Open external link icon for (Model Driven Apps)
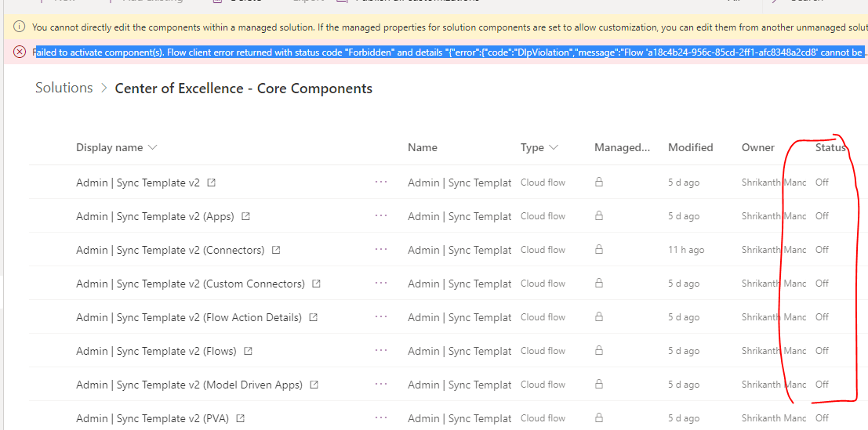 pyautogui.click(x=314, y=385)
